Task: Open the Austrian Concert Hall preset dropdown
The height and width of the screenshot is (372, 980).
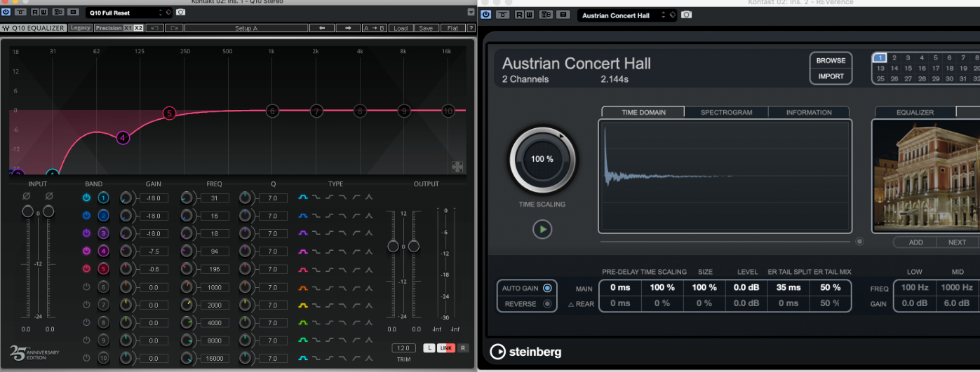Action: tap(626, 15)
